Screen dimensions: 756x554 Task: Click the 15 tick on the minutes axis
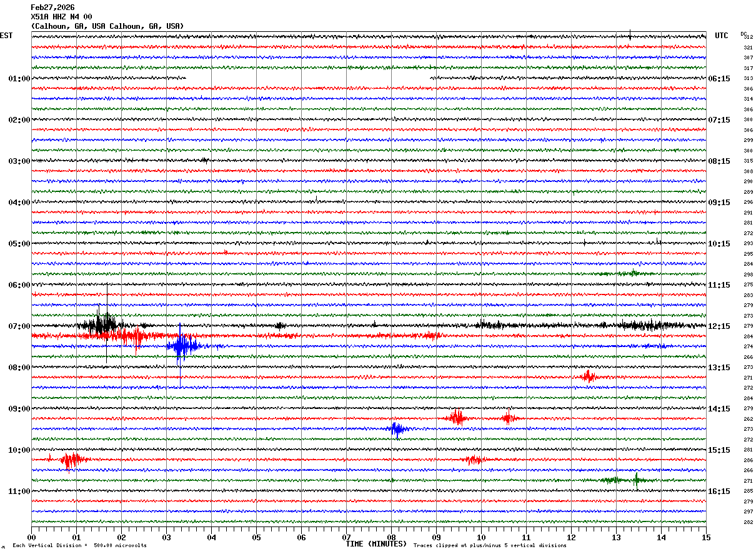click(705, 537)
